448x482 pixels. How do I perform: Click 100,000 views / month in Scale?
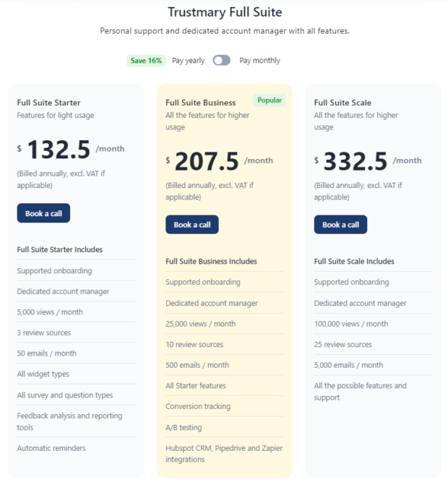(x=350, y=324)
